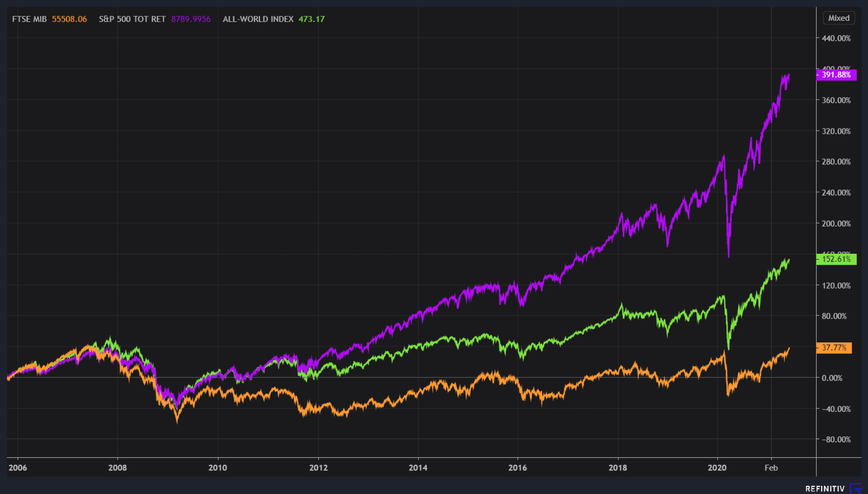
Task: Click the purple 391.88% price tag
Action: pyautogui.click(x=836, y=75)
